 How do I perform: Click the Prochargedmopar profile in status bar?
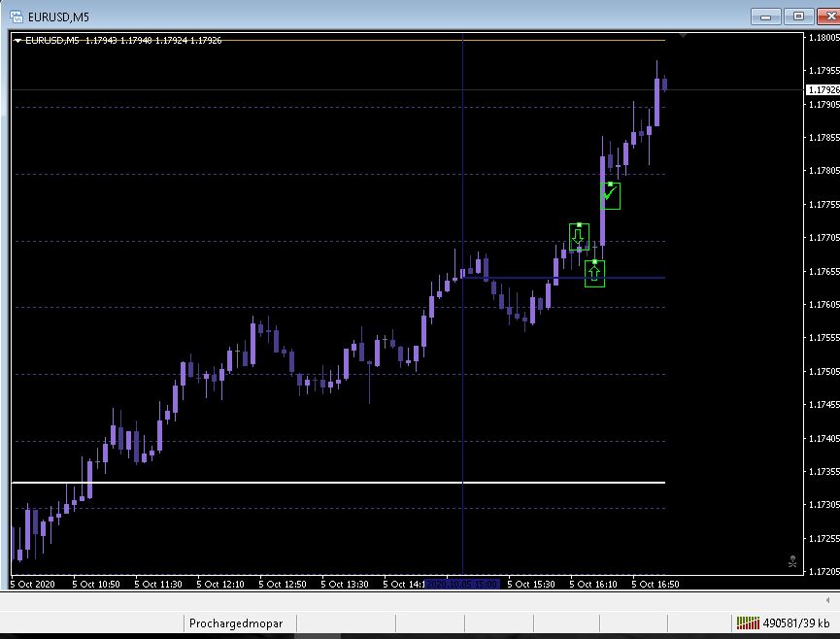[x=236, y=623]
